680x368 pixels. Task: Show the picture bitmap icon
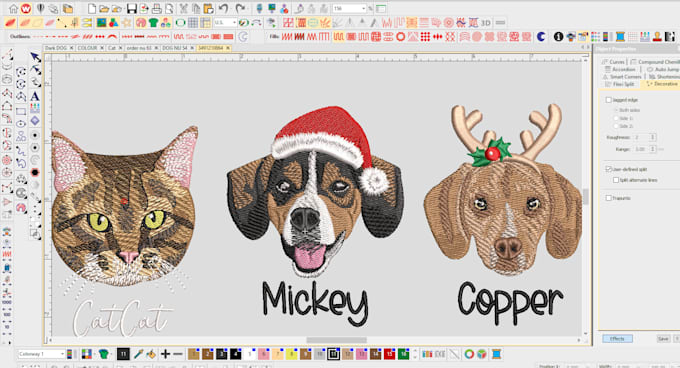pos(101,23)
